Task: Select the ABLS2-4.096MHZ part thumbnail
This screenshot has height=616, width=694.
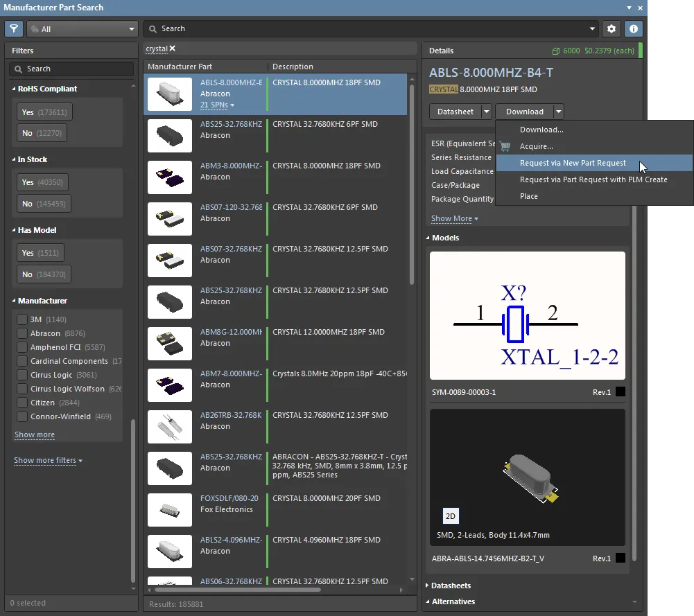Action: [x=170, y=552]
